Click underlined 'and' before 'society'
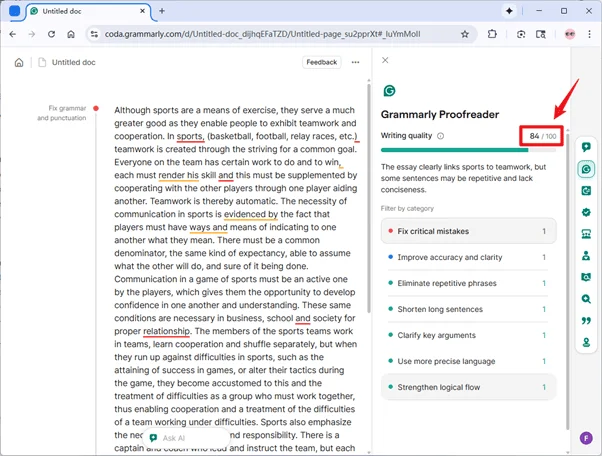The height and width of the screenshot is (456, 602). (x=303, y=318)
